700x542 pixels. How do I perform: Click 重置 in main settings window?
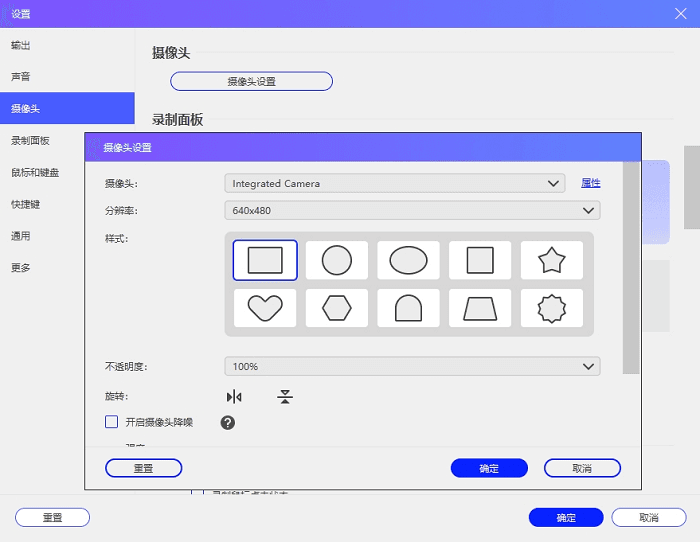pyautogui.click(x=52, y=517)
